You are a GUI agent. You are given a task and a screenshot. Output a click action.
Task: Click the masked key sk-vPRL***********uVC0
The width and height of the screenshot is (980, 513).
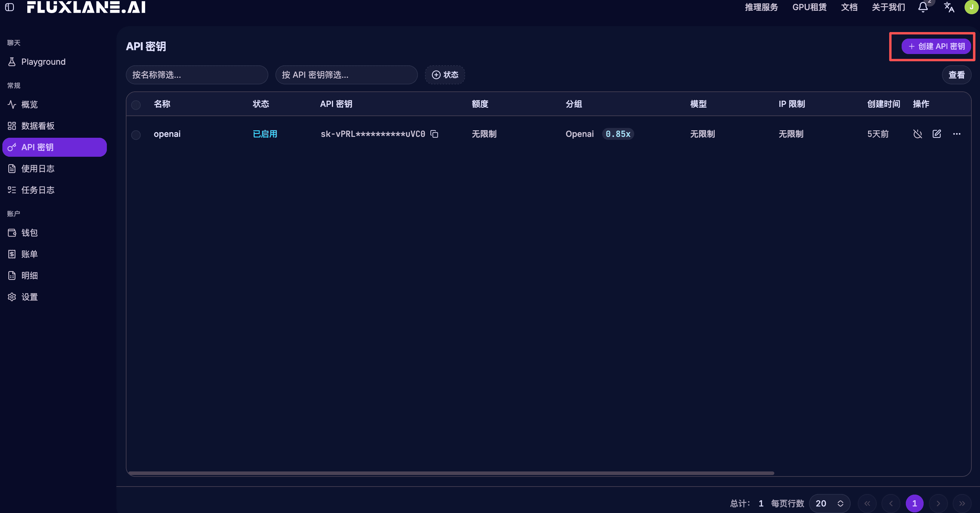point(373,134)
